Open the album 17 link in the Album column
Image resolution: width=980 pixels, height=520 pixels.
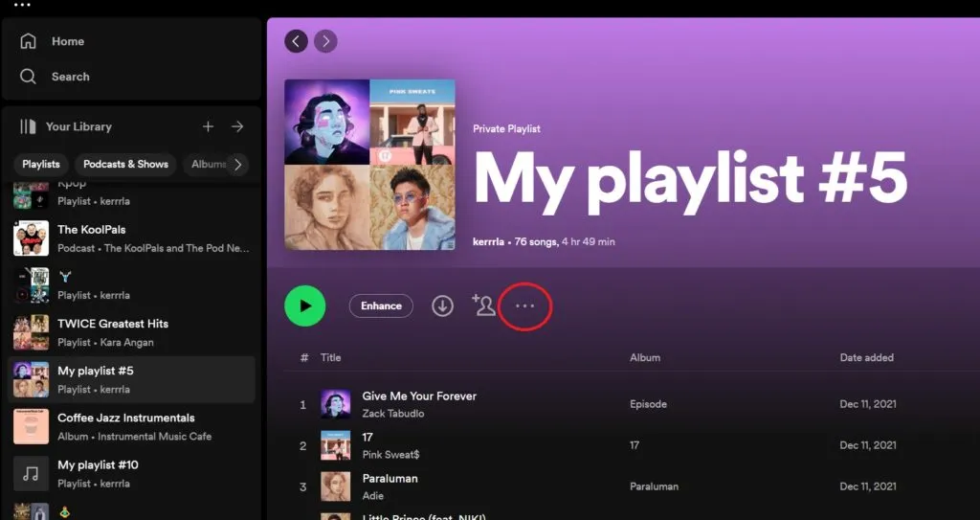tap(635, 445)
